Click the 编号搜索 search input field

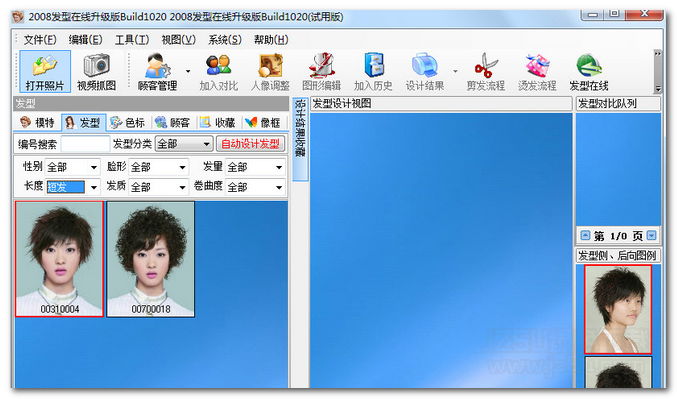click(85, 144)
